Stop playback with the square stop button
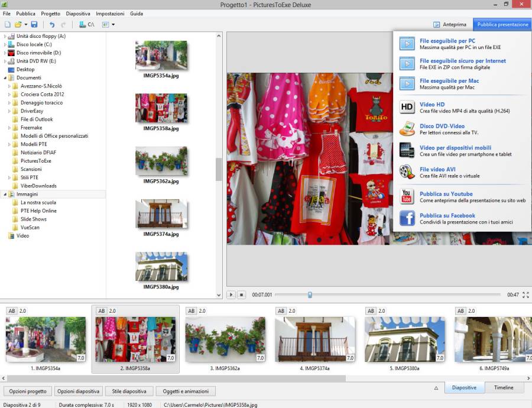 coord(241,294)
